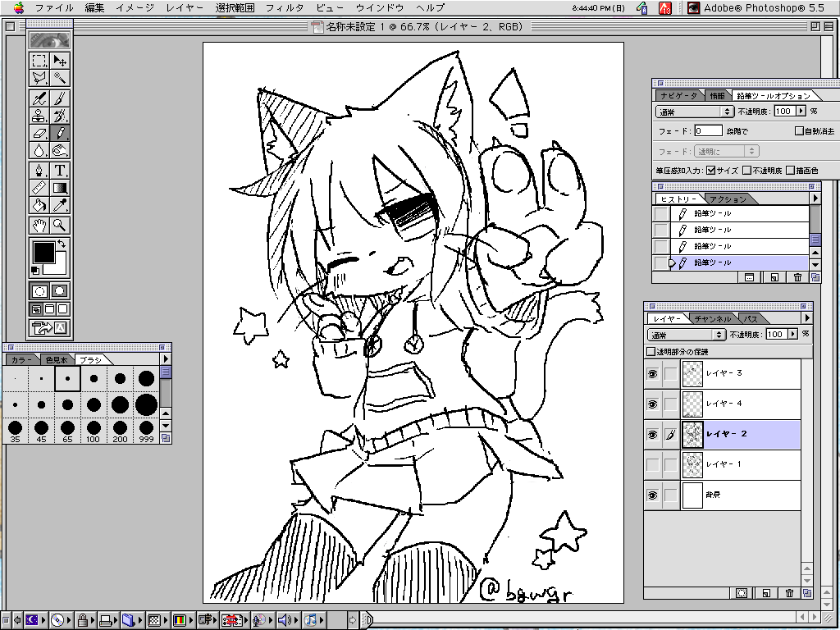Select the Zoom magnifier tool
This screenshot has height=630, width=840.
coord(61,225)
